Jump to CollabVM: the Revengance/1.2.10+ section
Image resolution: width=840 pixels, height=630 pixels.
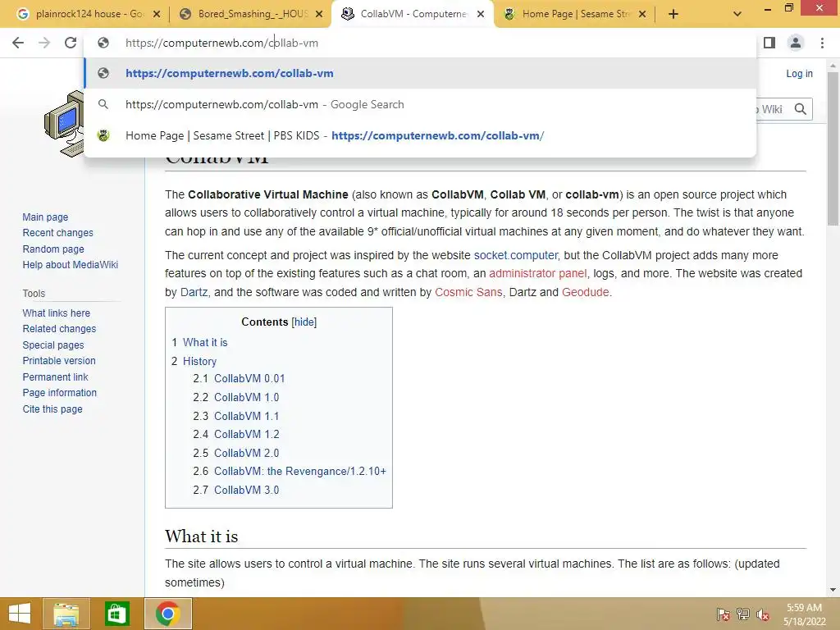point(300,471)
